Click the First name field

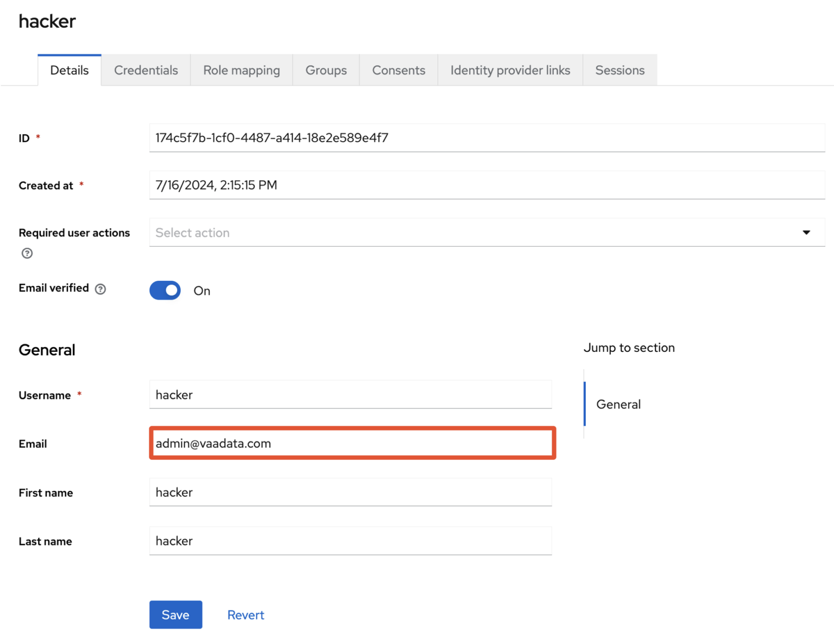(350, 492)
